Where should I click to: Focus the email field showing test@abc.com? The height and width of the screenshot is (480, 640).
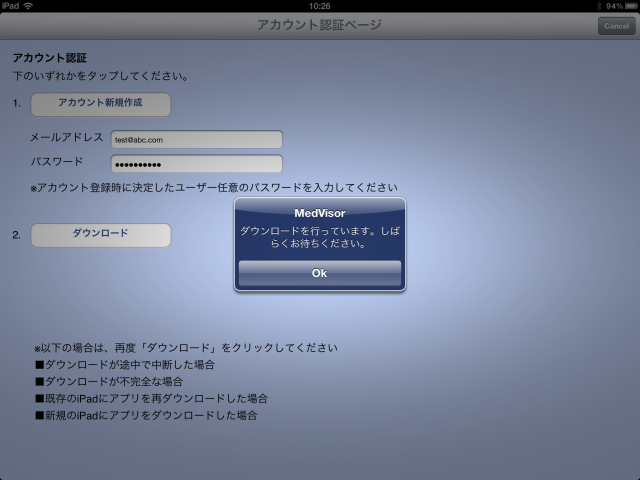[197, 139]
